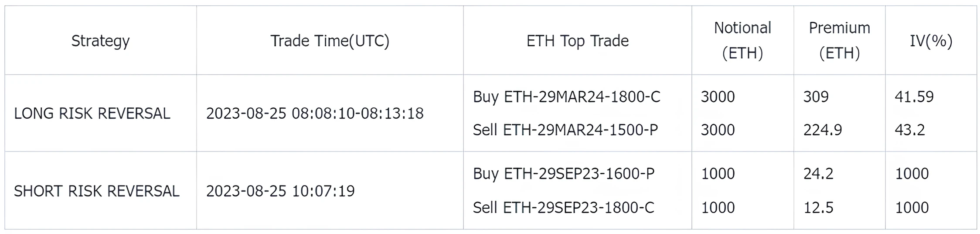The image size is (980, 234).
Task: Click the Strategy column header
Action: 100,41
